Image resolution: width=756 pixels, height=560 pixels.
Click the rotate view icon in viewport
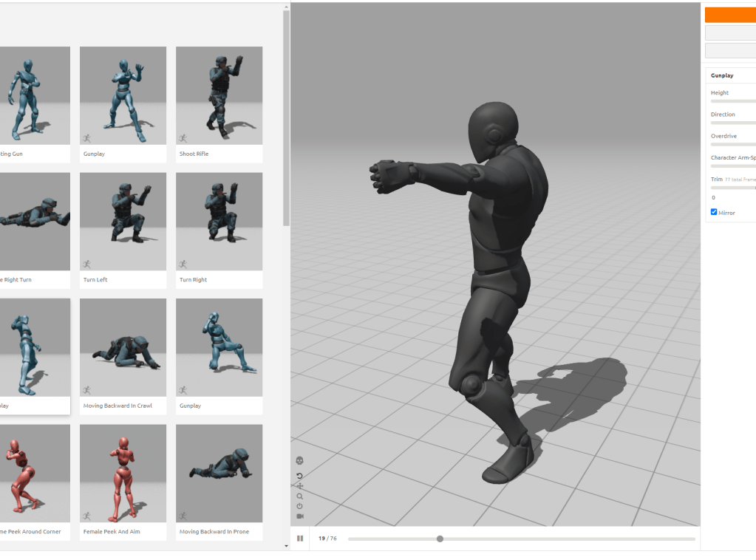299,476
